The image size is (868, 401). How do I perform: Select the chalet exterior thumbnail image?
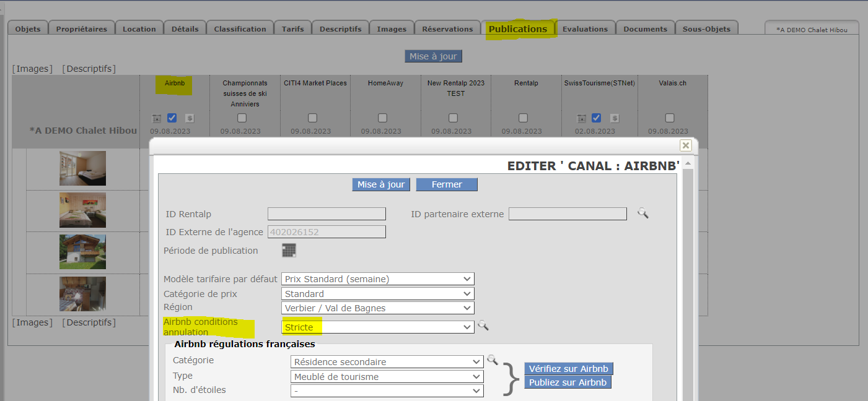click(x=82, y=251)
